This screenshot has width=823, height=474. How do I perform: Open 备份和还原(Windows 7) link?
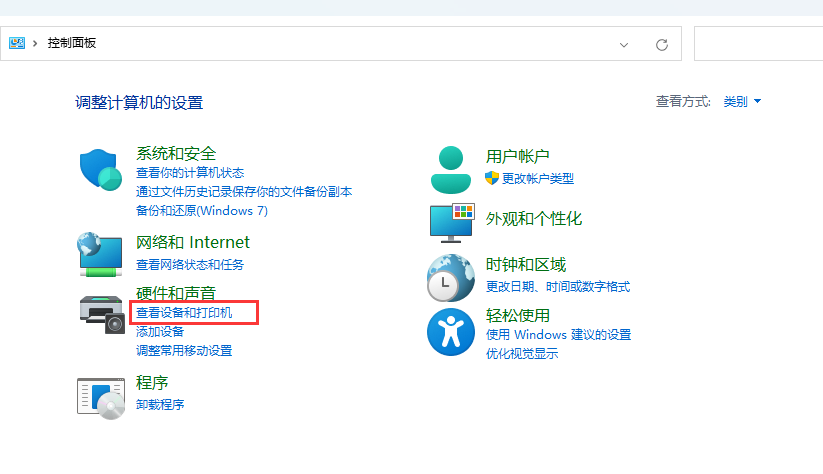point(202,211)
